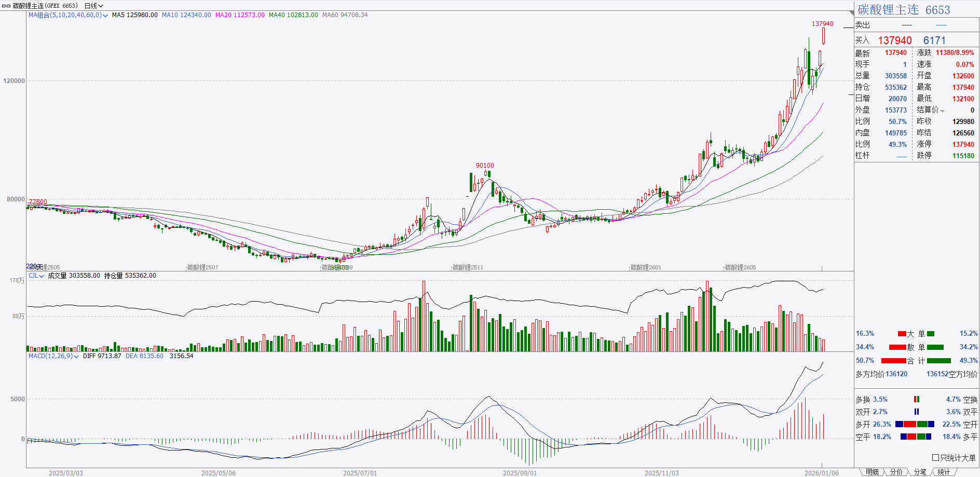Expand the MA组合 indicator dropdown

coord(105,16)
